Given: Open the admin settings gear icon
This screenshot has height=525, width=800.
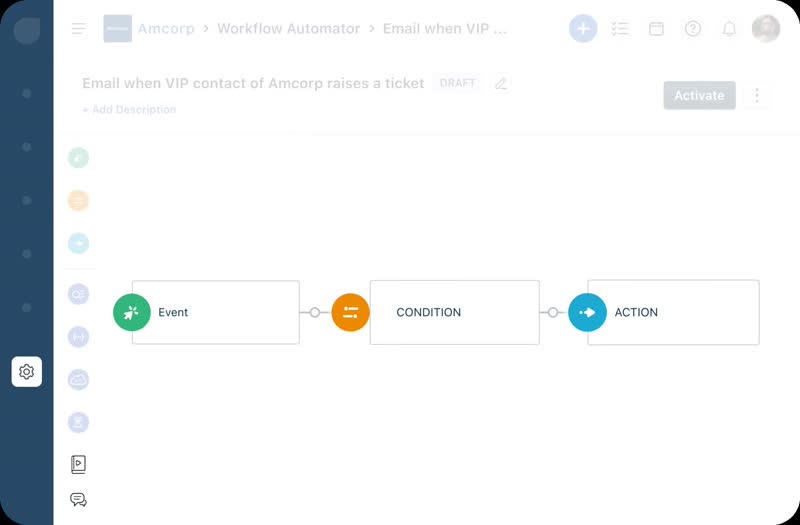Looking at the screenshot, I should coord(27,371).
